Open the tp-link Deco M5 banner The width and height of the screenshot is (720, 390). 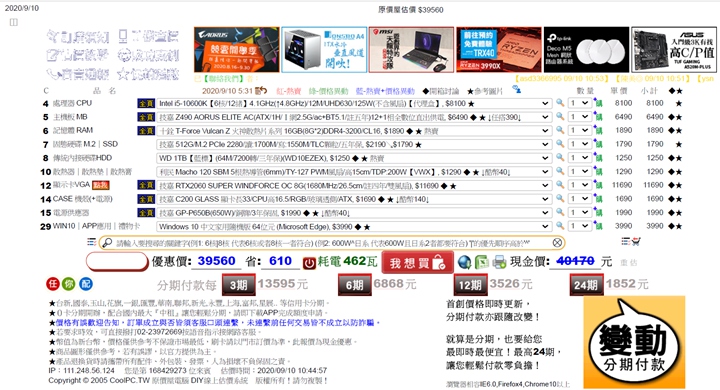pyautogui.click(x=586, y=50)
